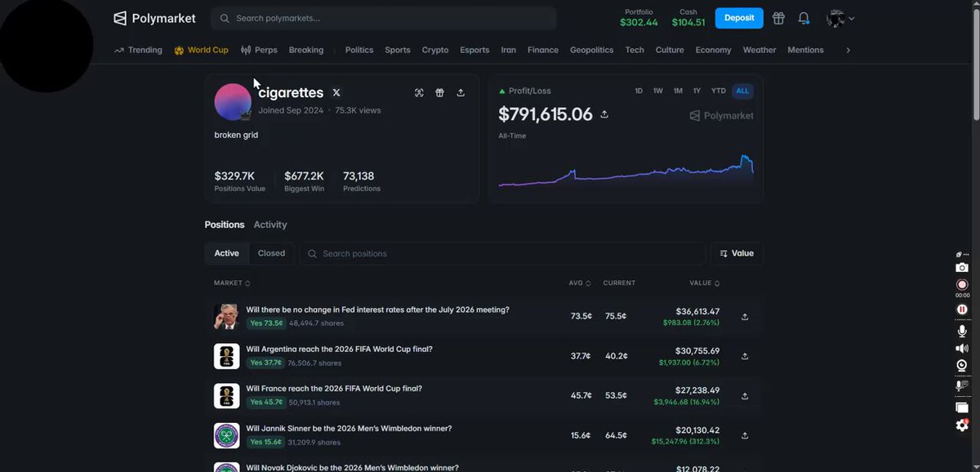Click the red record button in the recorder bar
980x472 pixels.
962,285
